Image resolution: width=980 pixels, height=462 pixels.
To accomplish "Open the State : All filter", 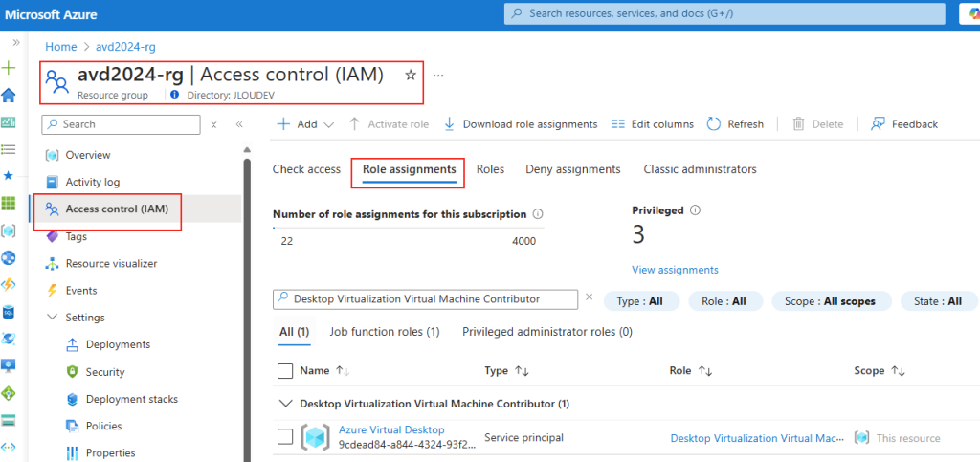I will tap(938, 301).
